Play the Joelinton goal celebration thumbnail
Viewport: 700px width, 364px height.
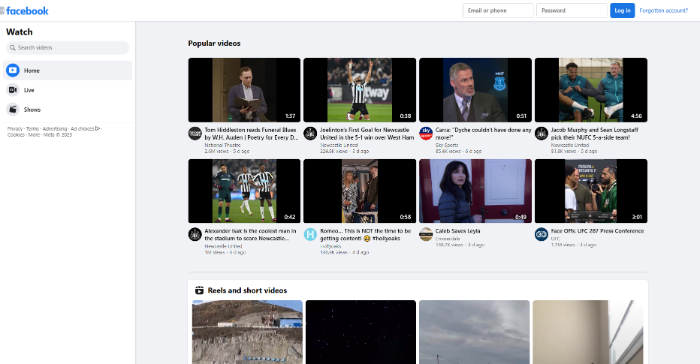point(360,90)
